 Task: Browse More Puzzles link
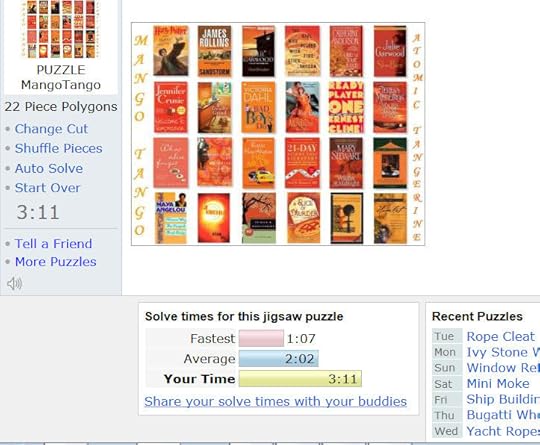click(55, 262)
